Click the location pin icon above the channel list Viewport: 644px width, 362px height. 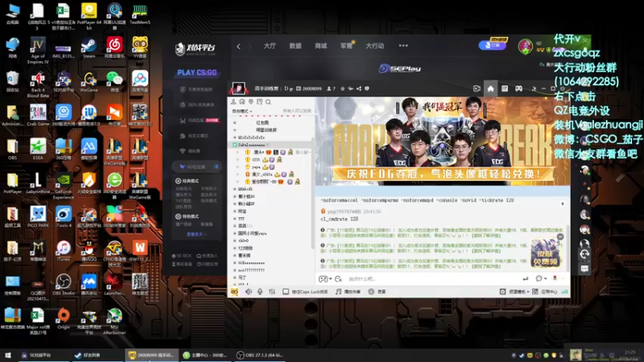pyautogui.click(x=250, y=102)
